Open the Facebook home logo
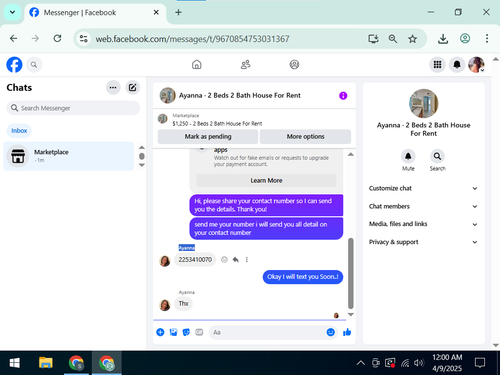This screenshot has width=500, height=375. tap(14, 65)
